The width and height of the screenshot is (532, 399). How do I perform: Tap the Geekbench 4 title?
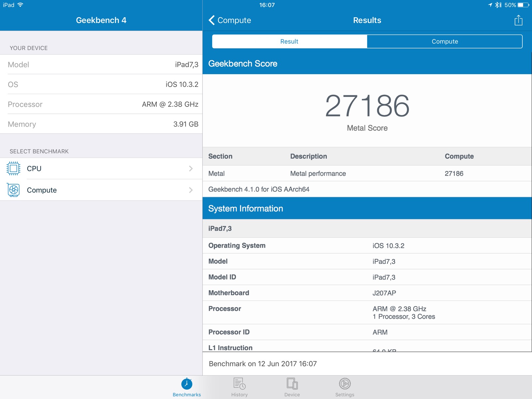pyautogui.click(x=101, y=20)
